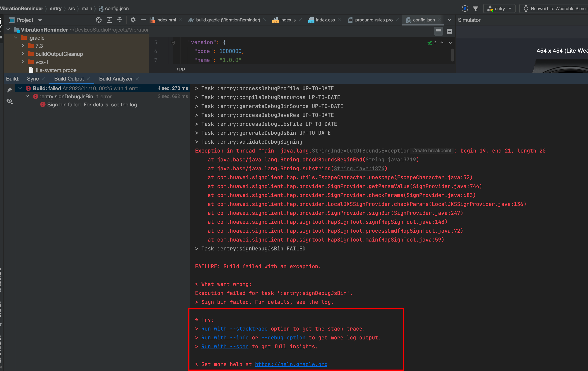588x371 pixels.
Task: Click the Project view icon in panel header
Action: [12, 20]
